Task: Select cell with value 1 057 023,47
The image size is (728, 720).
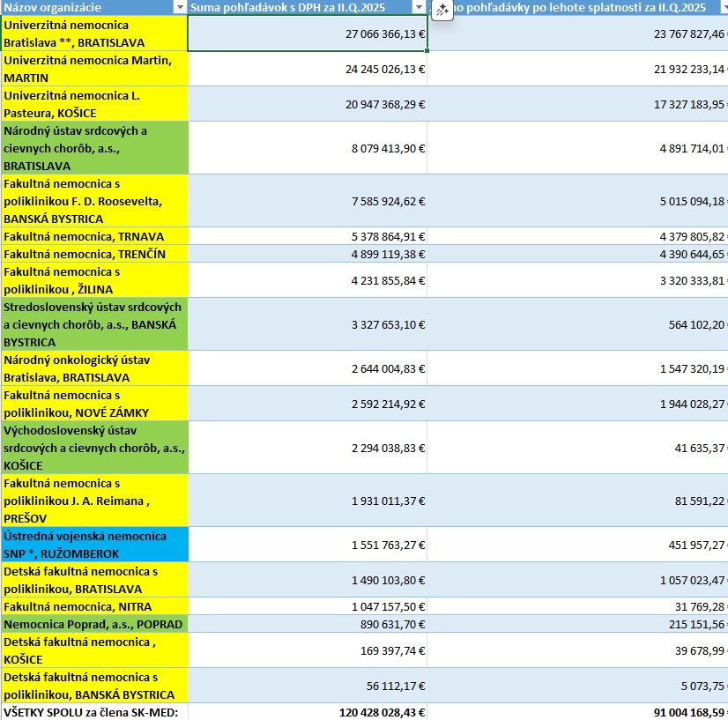Action: 577,580
